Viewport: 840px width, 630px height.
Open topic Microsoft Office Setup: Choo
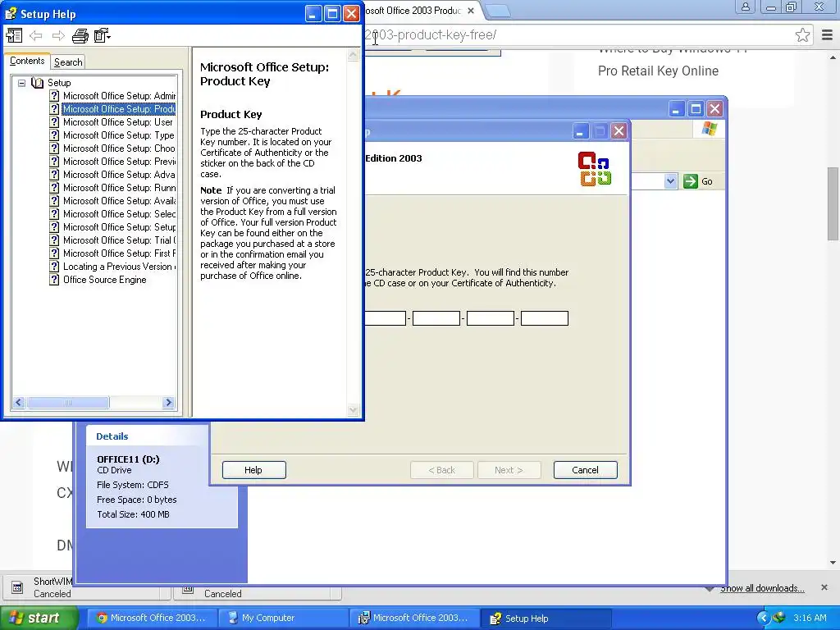[119, 148]
